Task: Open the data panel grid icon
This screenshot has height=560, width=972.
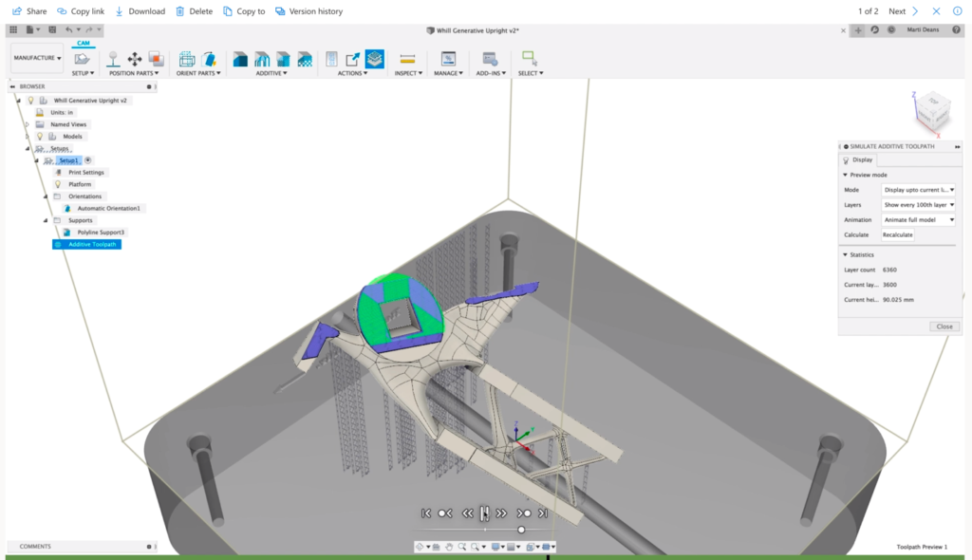Action: click(13, 29)
